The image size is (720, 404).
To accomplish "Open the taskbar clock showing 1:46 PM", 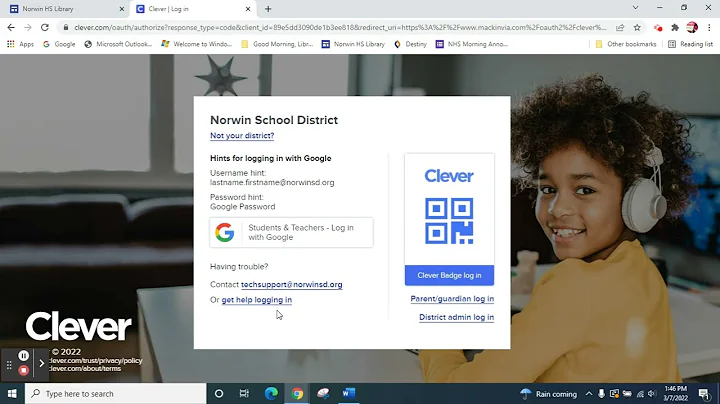I will click(675, 394).
